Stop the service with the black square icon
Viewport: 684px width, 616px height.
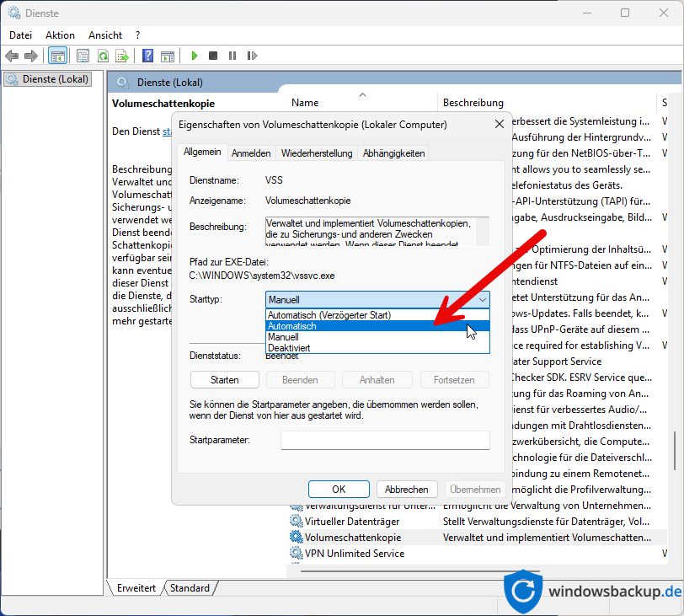(x=213, y=56)
